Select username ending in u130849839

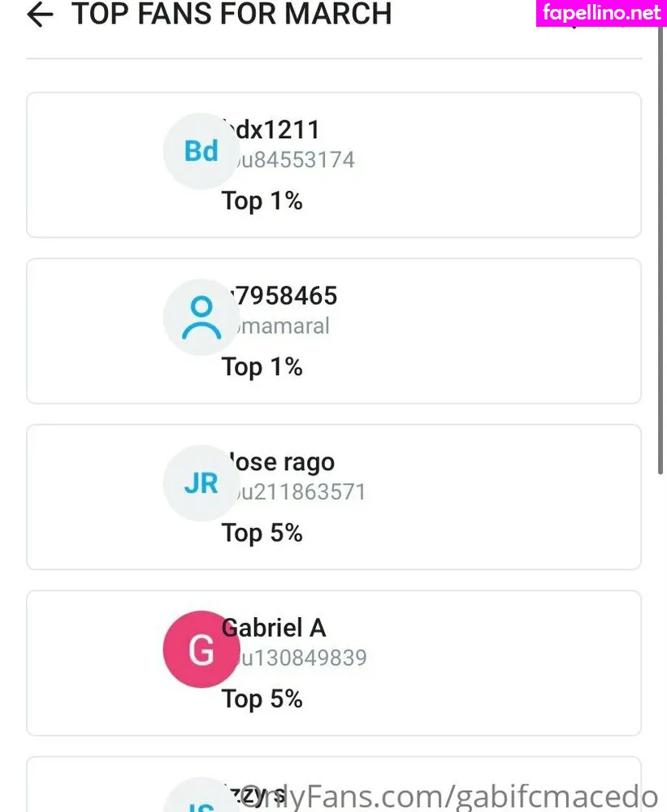click(x=300, y=658)
